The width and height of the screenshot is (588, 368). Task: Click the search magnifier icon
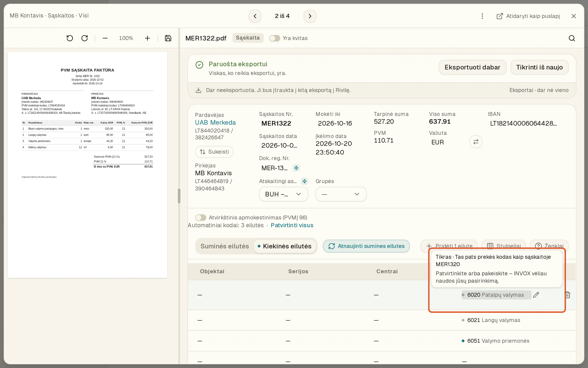tap(572, 38)
